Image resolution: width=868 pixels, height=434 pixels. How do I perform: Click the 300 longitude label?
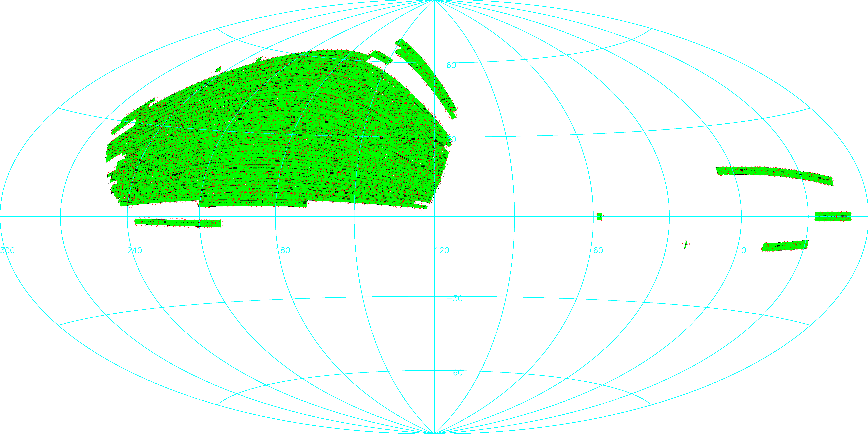7,250
